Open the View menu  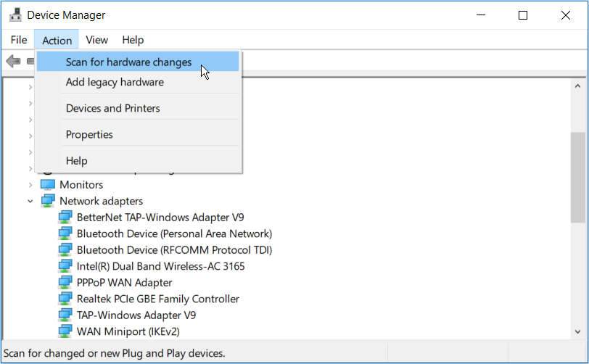pyautogui.click(x=96, y=40)
